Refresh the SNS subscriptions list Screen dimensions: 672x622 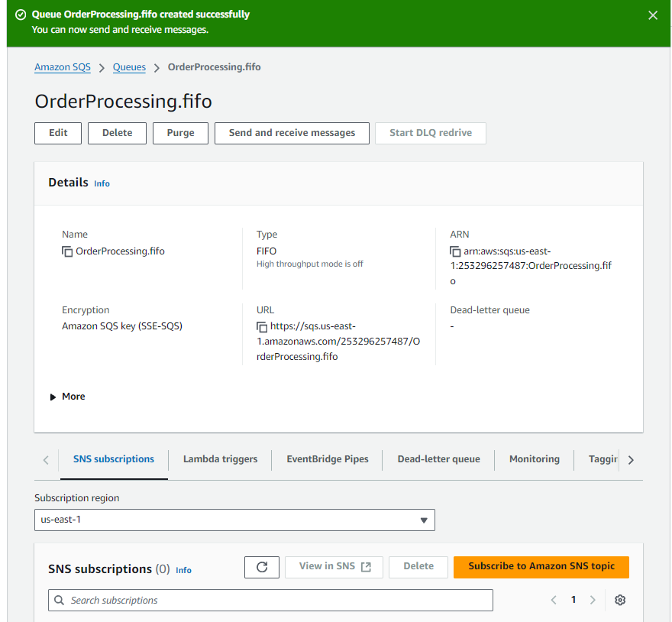[261, 567]
